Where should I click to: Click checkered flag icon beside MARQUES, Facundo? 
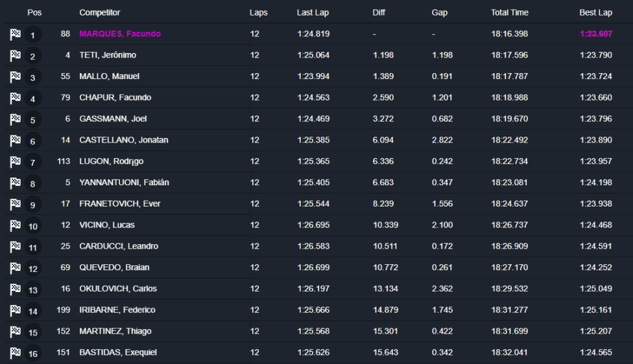pyautogui.click(x=16, y=34)
